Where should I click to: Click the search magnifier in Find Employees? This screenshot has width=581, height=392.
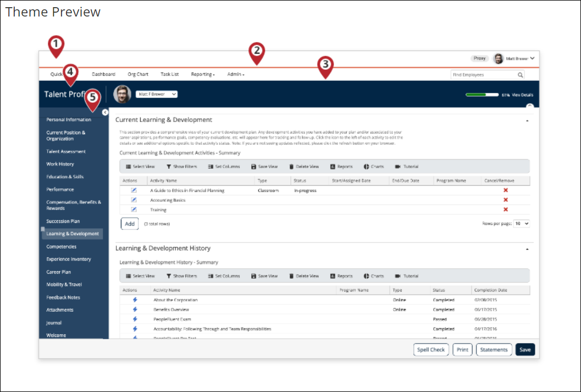520,75
